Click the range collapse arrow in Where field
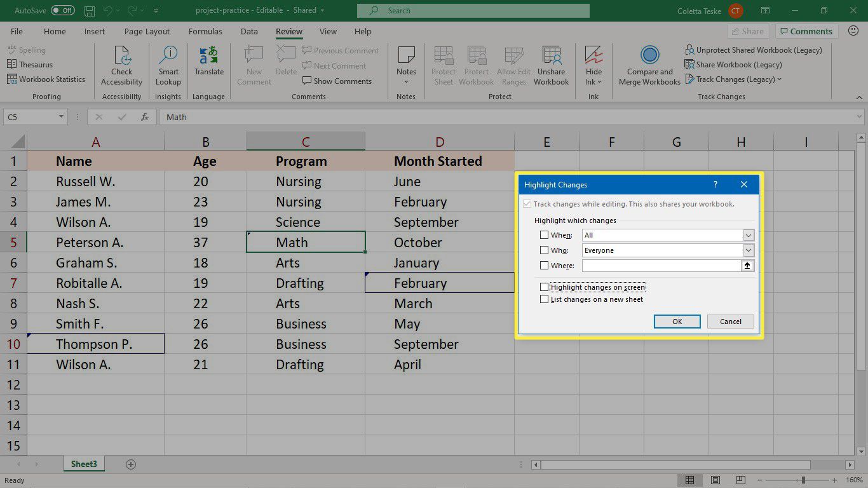The height and width of the screenshot is (488, 868). (x=747, y=266)
